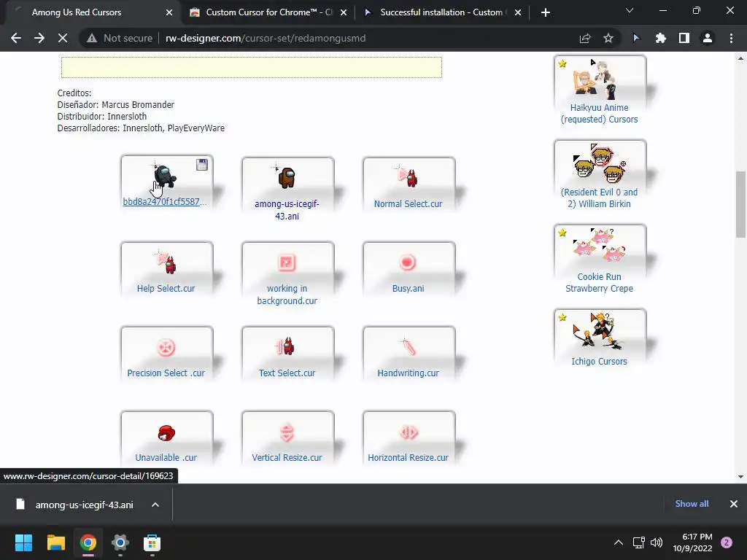Open the Chrome profile icon
This screenshot has height=560, width=747.
708,38
